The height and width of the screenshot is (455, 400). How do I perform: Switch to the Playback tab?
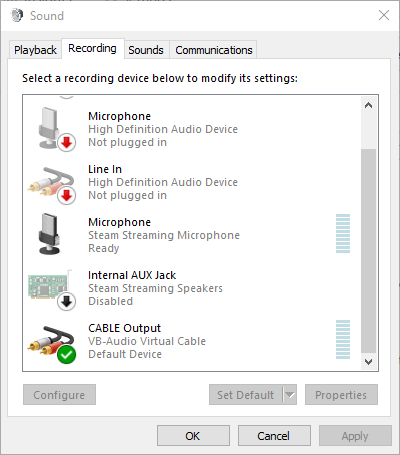coord(35,50)
